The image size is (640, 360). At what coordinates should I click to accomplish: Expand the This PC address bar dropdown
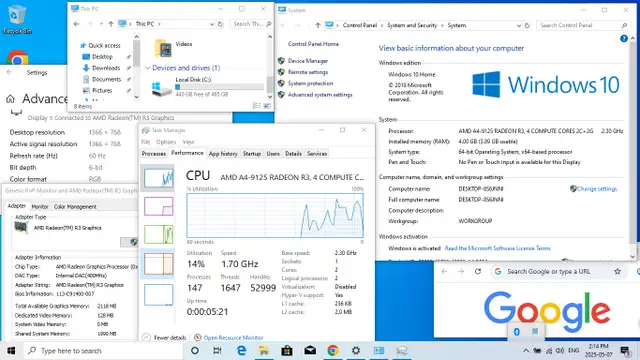(x=212, y=24)
